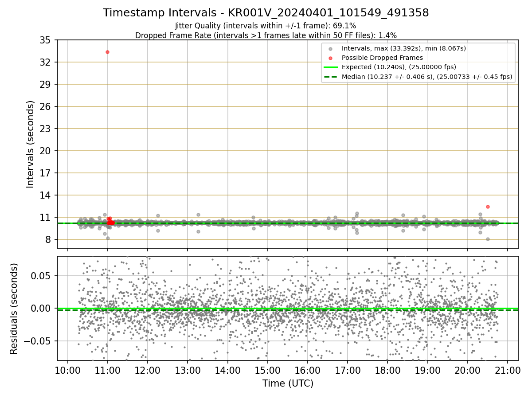Click x-axis tick label '14:00'
Screen dimensions: 532x399
click(x=228, y=370)
